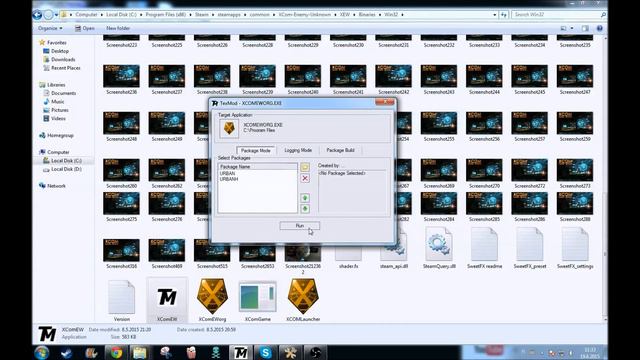
Task: Click the Explorer Back navigation arrow
Action: [x=37, y=15]
